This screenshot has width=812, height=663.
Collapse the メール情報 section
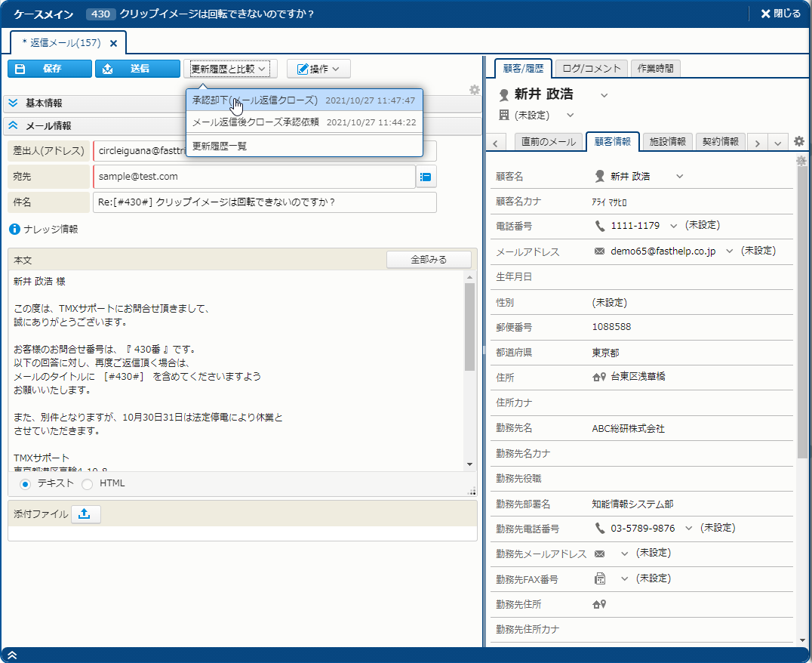13,126
